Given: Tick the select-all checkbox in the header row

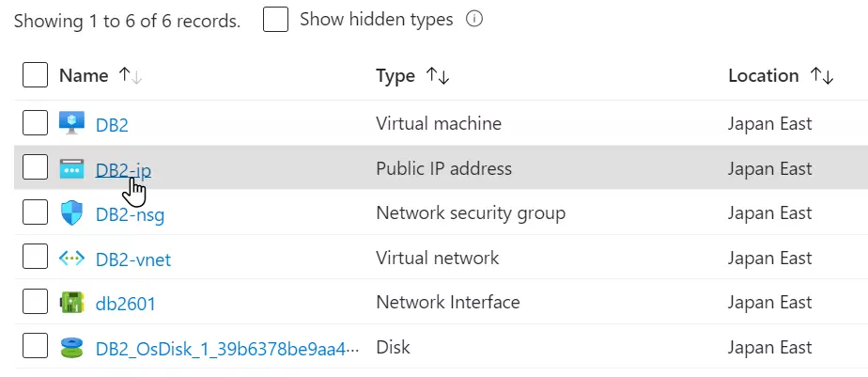Looking at the screenshot, I should click(35, 75).
